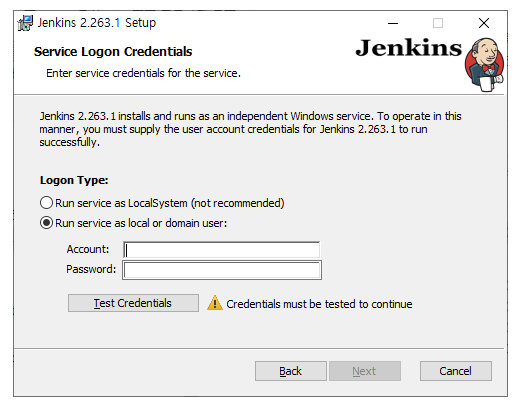Focus the Account text field
This screenshot has width=524, height=408.
[222, 250]
